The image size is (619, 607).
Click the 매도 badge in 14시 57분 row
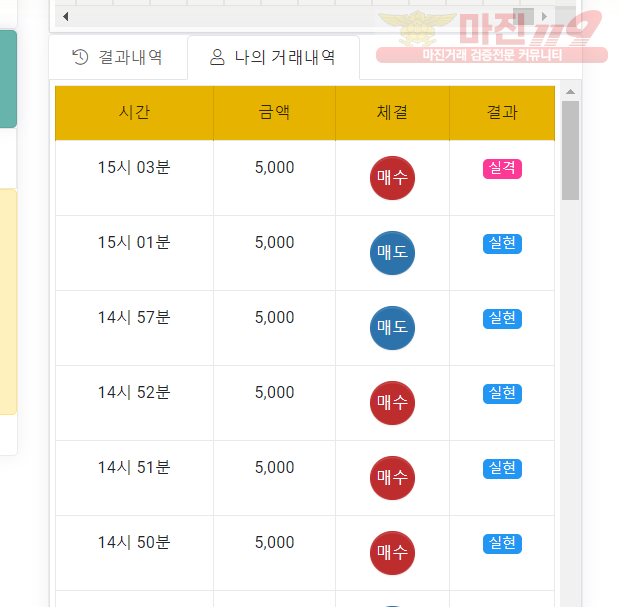pos(392,328)
